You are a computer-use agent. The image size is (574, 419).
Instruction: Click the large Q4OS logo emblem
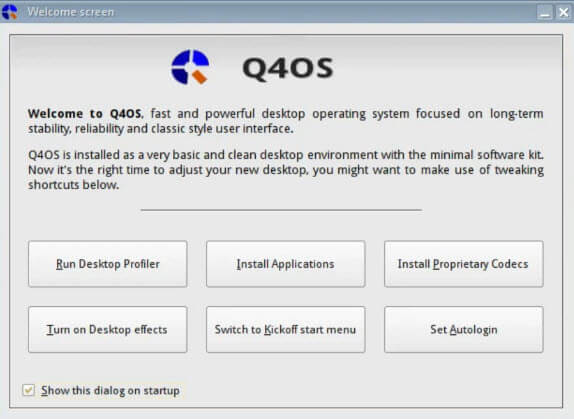[190, 67]
